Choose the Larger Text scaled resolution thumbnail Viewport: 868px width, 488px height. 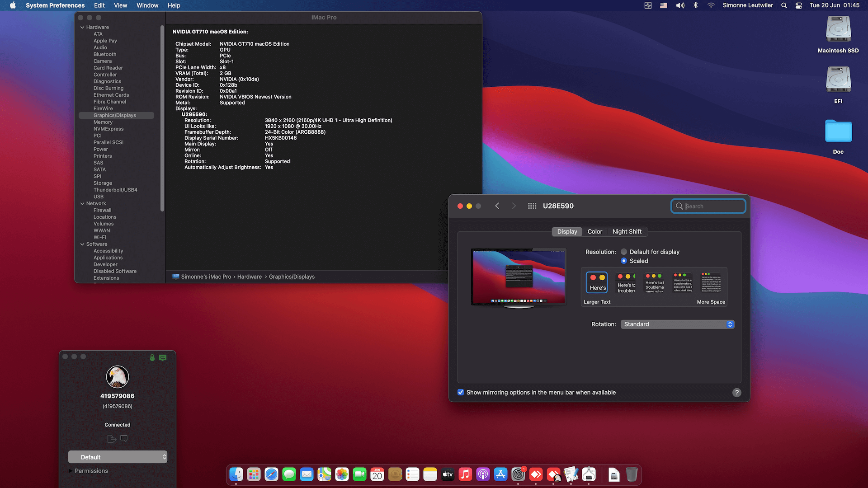(597, 282)
